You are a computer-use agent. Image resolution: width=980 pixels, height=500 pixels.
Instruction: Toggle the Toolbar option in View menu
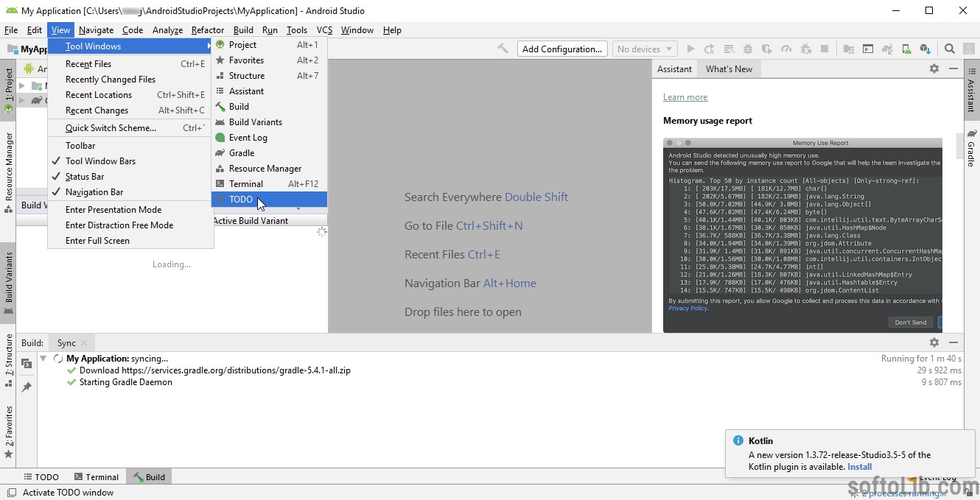tap(130, 146)
